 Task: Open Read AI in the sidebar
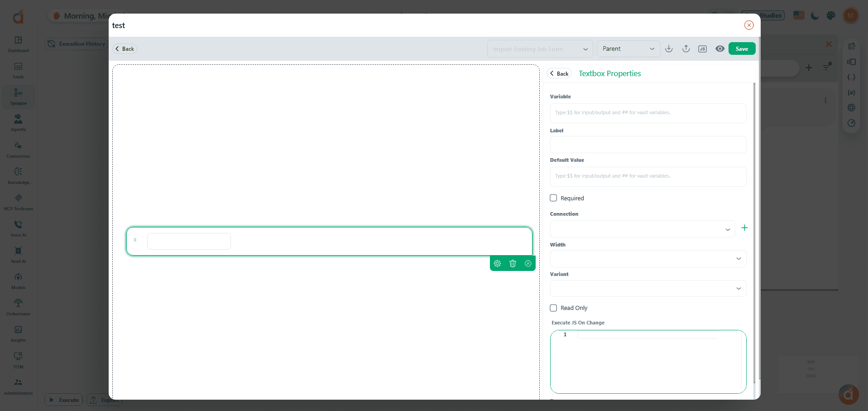tap(18, 255)
